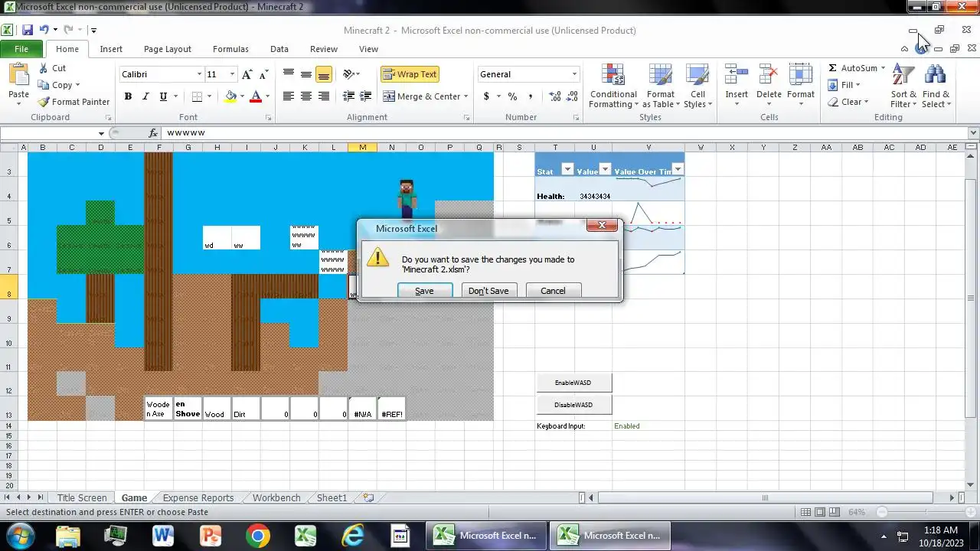The image size is (980, 551).
Task: Click the Percent Style icon
Action: [512, 96]
